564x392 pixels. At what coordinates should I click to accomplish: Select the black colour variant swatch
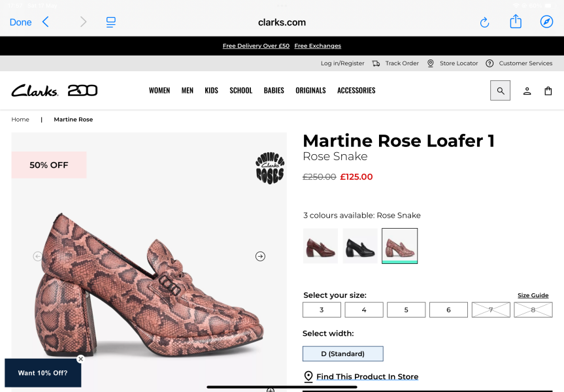[x=359, y=246]
